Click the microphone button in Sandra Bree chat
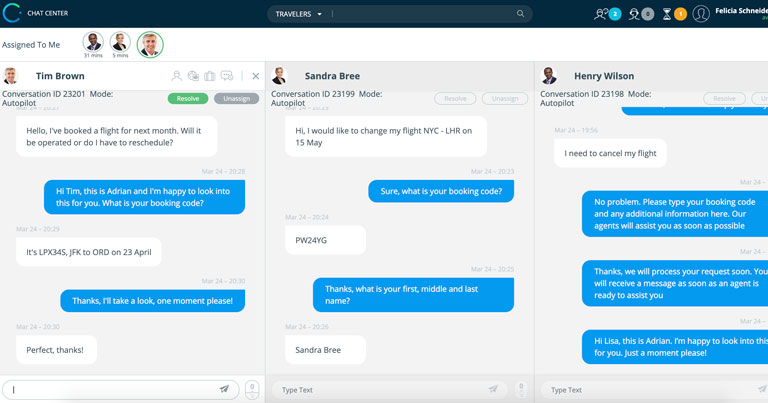 (x=521, y=390)
